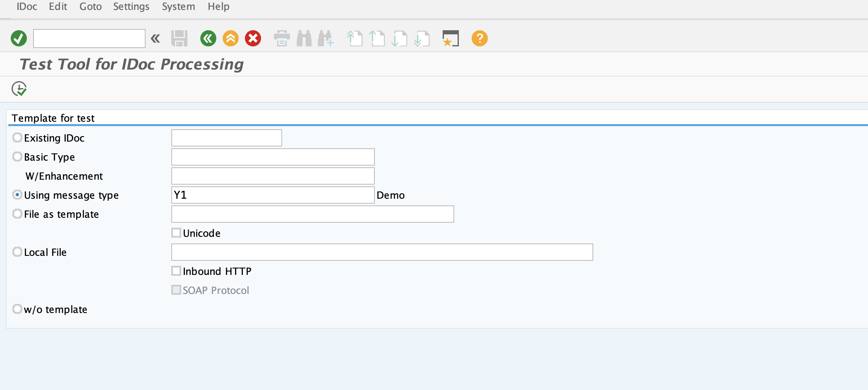Enable the Inbound HTTP checkbox
The height and width of the screenshot is (390, 868).
coord(176,271)
